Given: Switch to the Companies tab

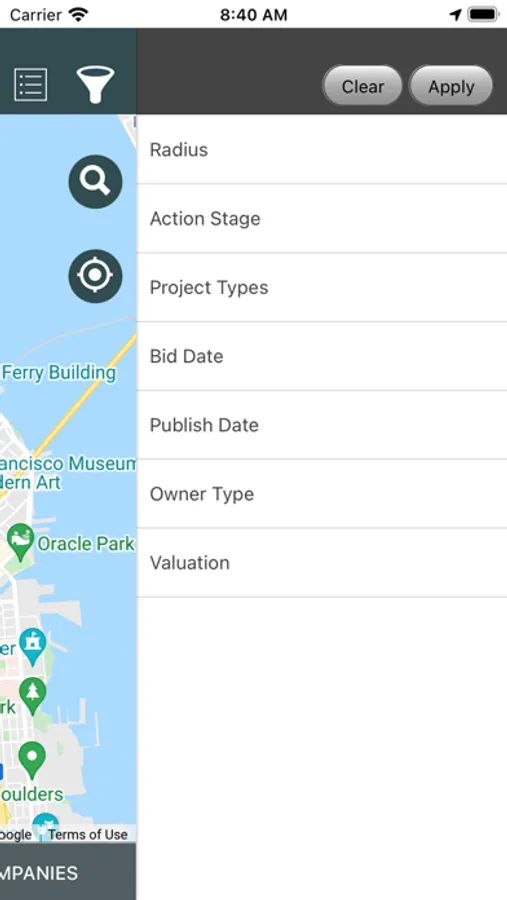Looking at the screenshot, I should pyautogui.click(x=39, y=873).
